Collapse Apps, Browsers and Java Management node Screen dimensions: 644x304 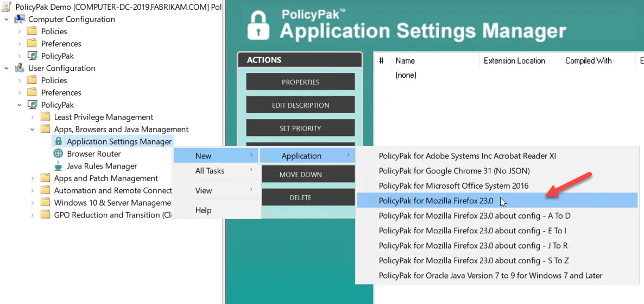33,129
